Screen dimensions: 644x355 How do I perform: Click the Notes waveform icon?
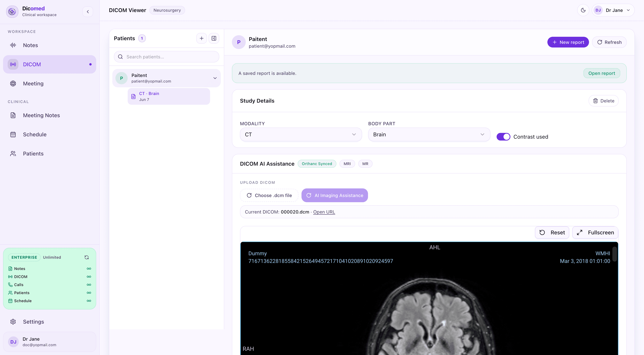tap(13, 45)
